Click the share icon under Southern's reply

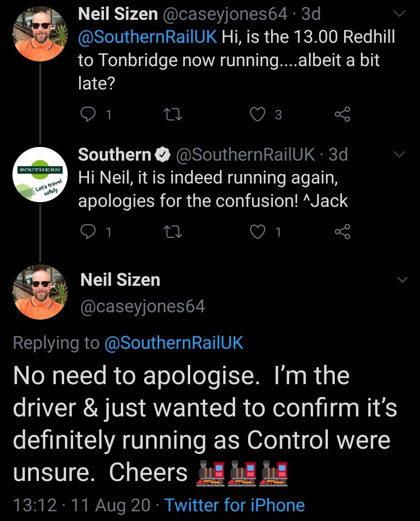[342, 233]
